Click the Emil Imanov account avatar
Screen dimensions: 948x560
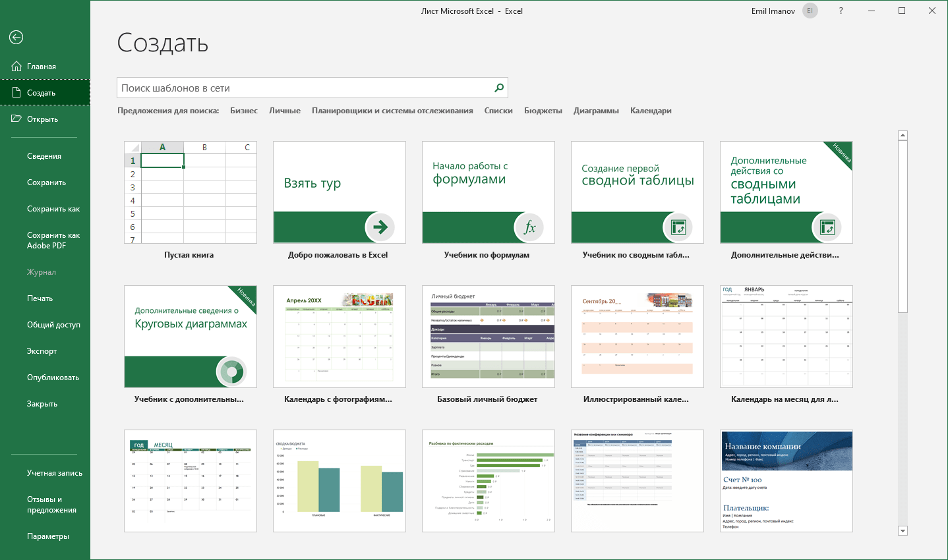coord(810,11)
